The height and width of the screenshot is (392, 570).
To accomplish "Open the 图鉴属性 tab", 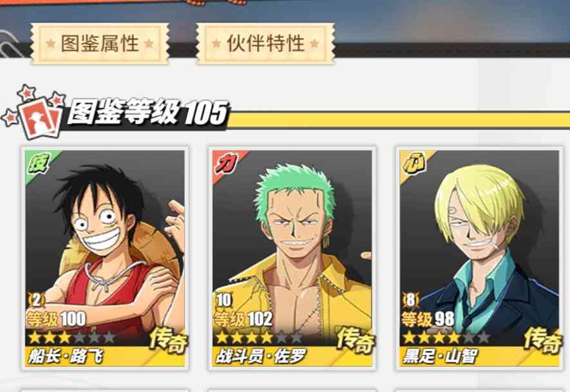I will 100,44.
